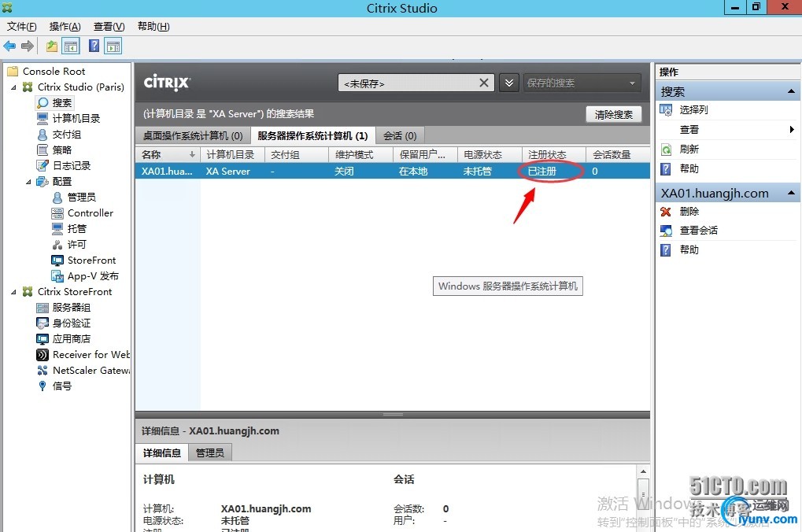Select the 信号 node
The width and height of the screenshot is (802, 532).
point(55,386)
